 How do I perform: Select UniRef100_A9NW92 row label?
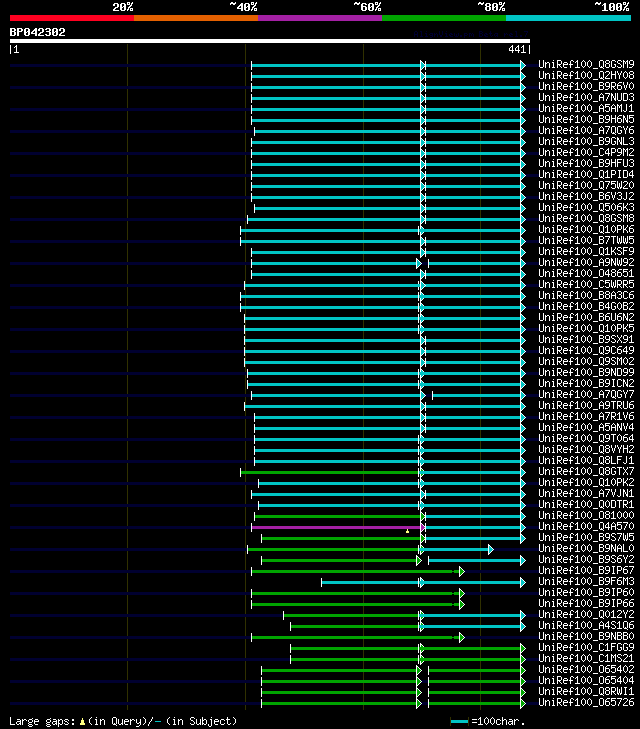point(586,262)
